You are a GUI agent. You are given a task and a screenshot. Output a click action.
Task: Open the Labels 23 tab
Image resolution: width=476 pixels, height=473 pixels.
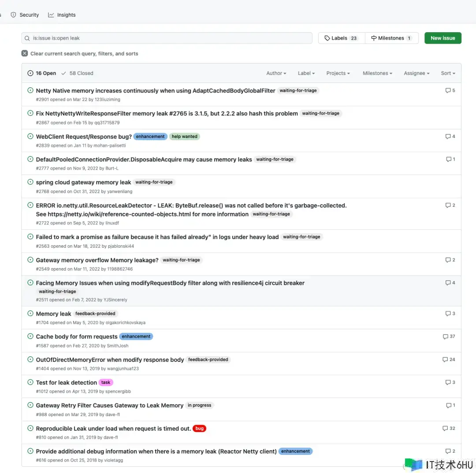[341, 38]
